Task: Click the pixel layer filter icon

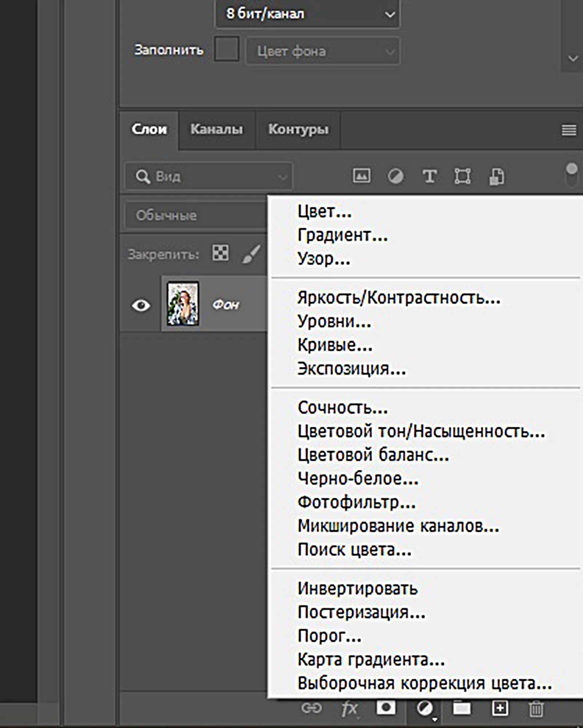Action: pos(361,176)
